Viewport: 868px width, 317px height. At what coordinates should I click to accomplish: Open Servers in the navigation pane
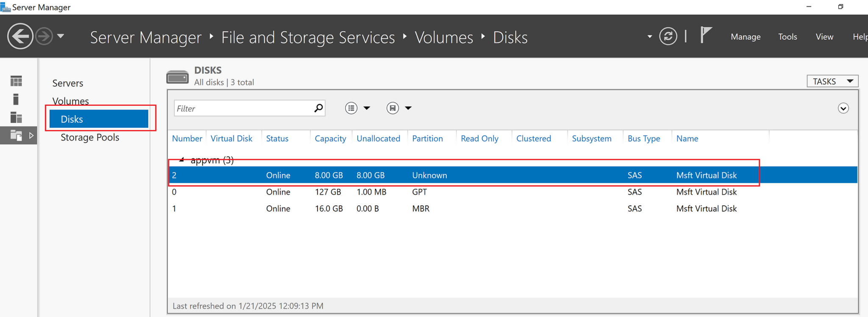pyautogui.click(x=68, y=83)
